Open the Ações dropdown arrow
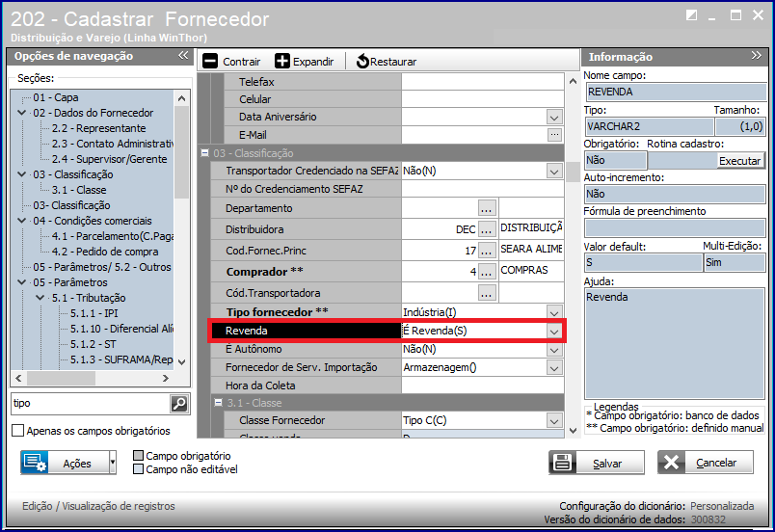The width and height of the screenshot is (775, 532). [x=113, y=463]
